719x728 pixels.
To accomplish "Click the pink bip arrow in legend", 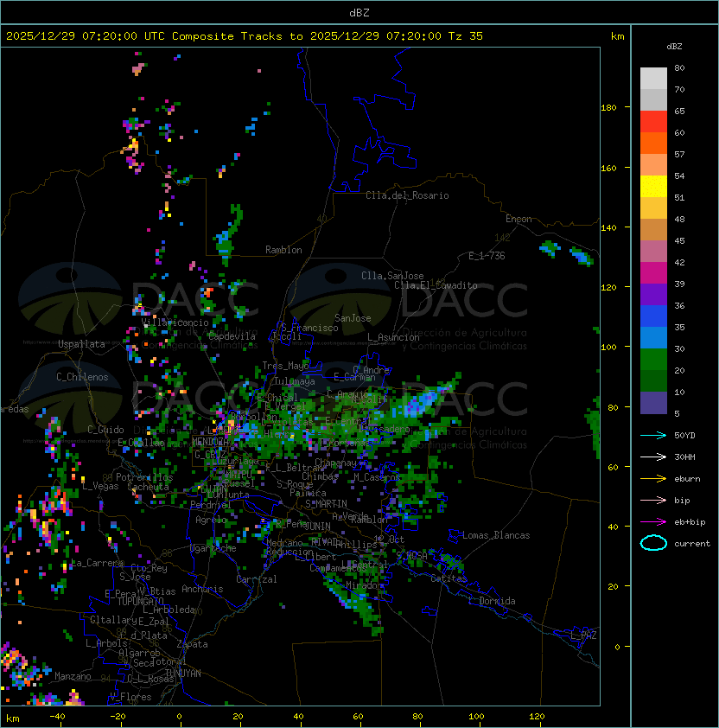I will tap(653, 500).
